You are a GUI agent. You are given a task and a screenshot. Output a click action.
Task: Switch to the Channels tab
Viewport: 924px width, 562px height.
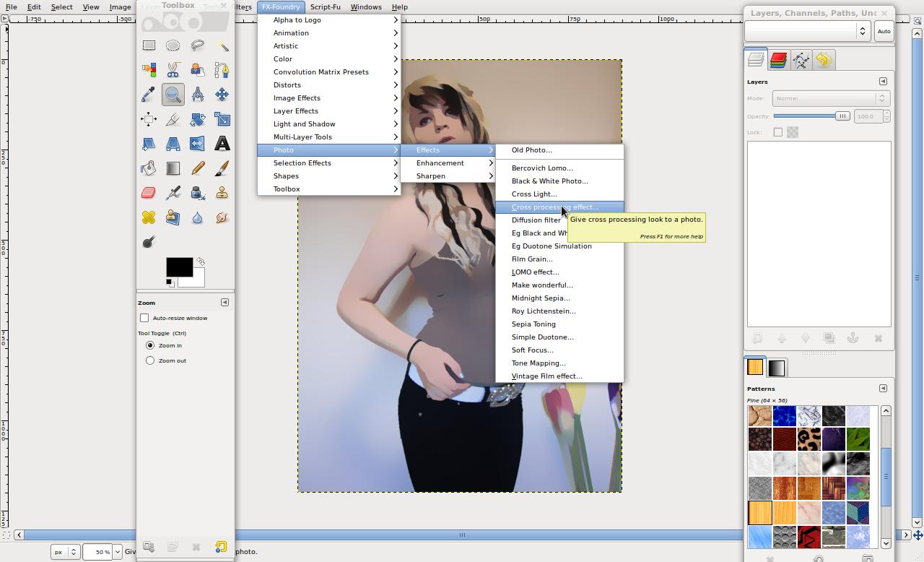tap(777, 61)
